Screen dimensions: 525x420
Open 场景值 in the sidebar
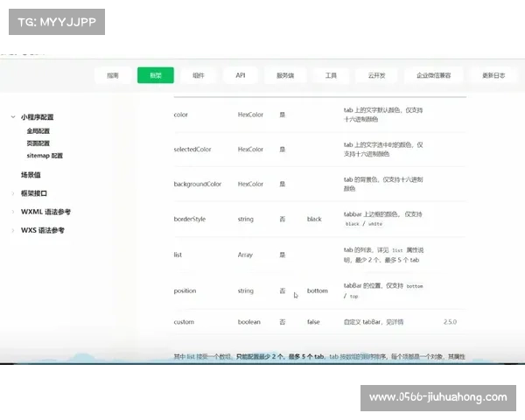point(31,175)
